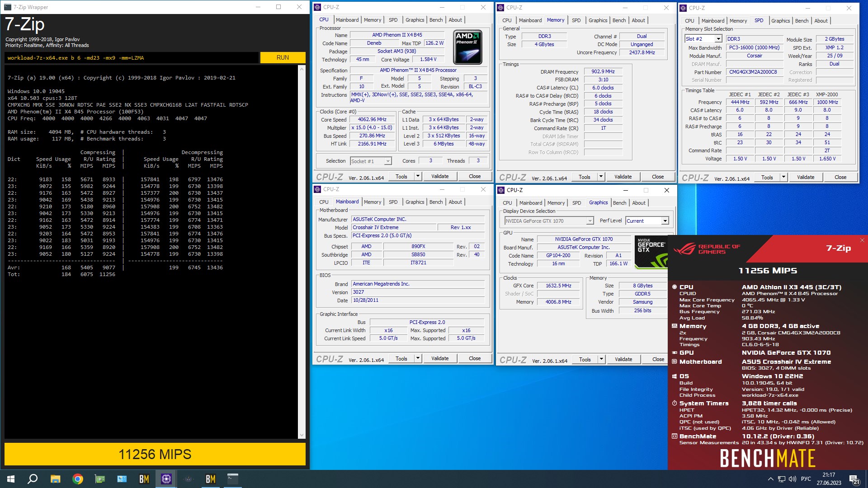Switch to Graphics tab in the Mainboard window

(415, 202)
